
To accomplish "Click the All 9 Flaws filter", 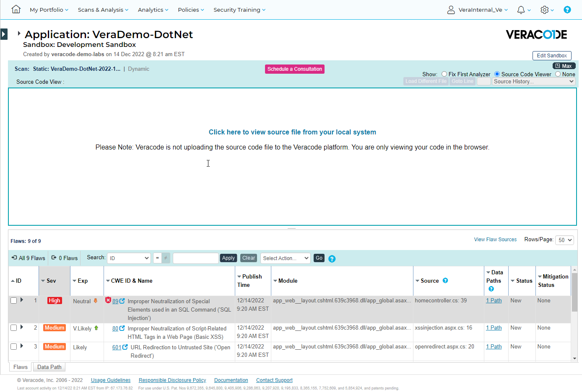I will coord(29,258).
